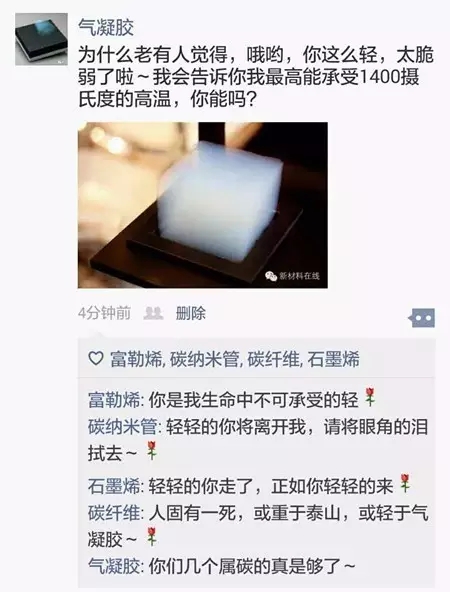Select 碳纤维 commenter name in comments

(x=114, y=513)
